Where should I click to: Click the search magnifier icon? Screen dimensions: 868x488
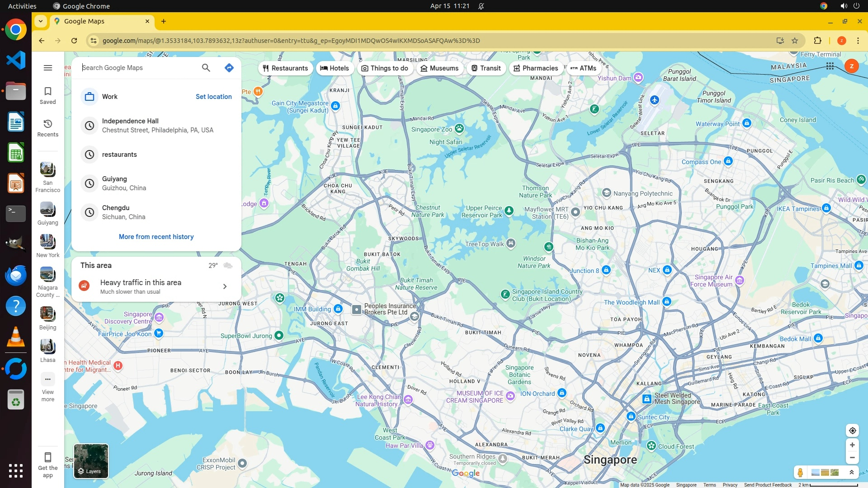click(206, 68)
